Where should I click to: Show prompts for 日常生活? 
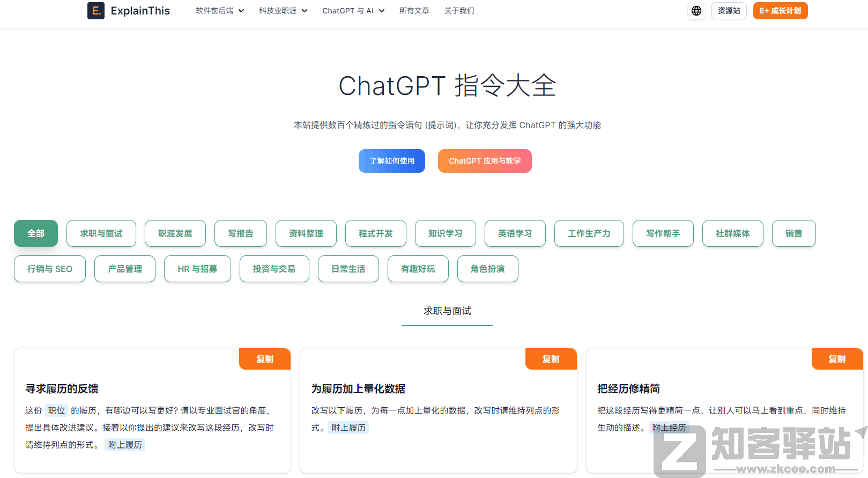(x=348, y=269)
